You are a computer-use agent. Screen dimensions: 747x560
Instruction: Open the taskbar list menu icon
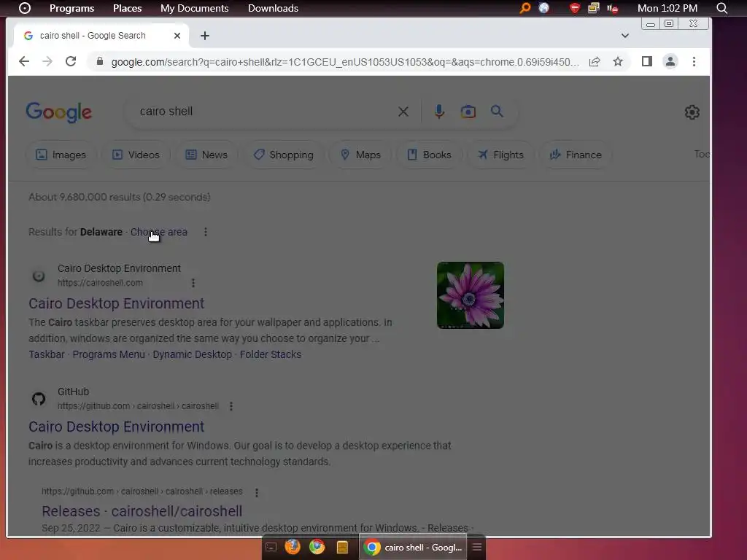[x=477, y=547]
